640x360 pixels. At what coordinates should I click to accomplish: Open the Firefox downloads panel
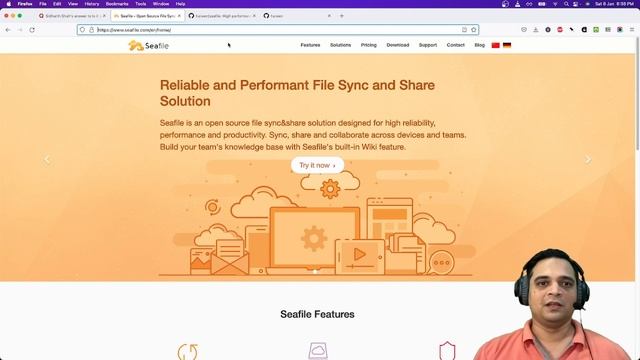536,30
